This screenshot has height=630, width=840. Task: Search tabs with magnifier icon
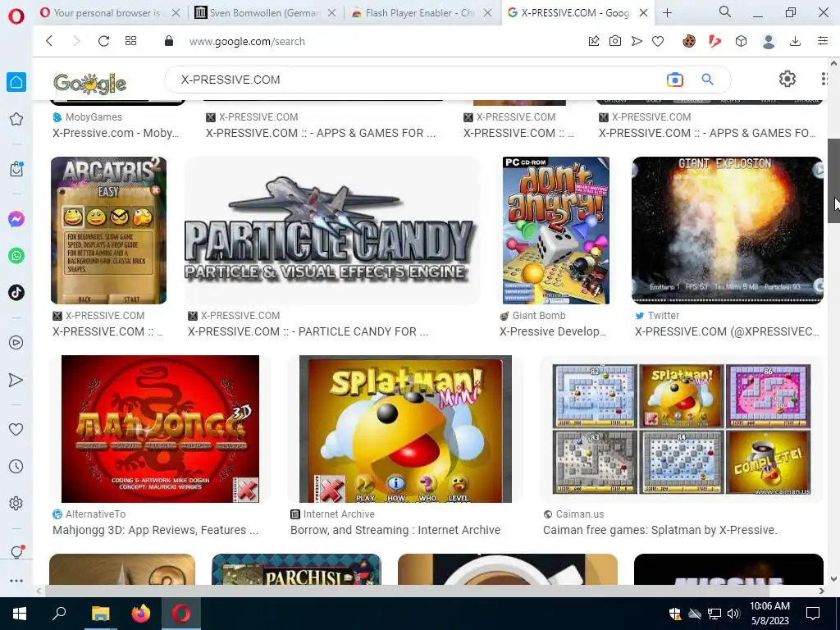[725, 11]
